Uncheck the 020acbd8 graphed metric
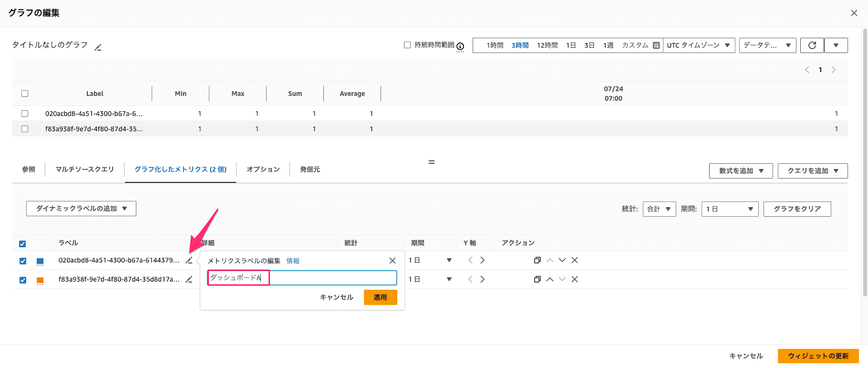The image size is (868, 368). tap(23, 261)
